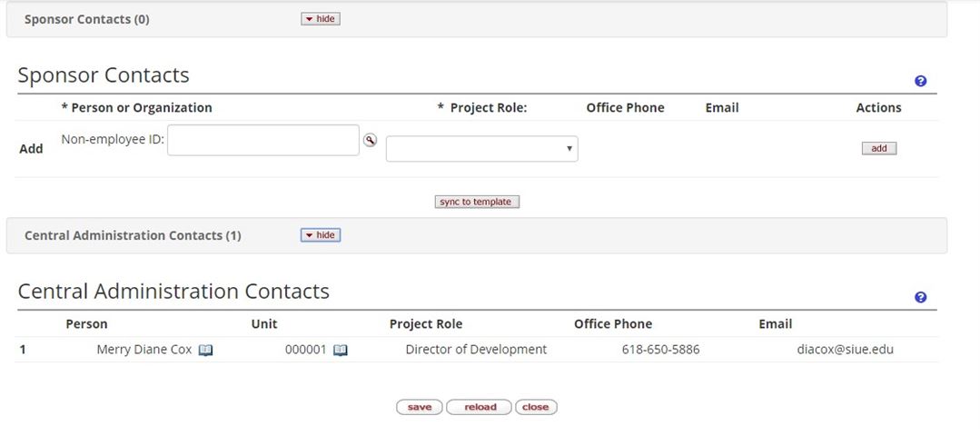Open directory book icon beside Merry Diane Cox
Image resolution: width=980 pixels, height=436 pixels.
[206, 350]
